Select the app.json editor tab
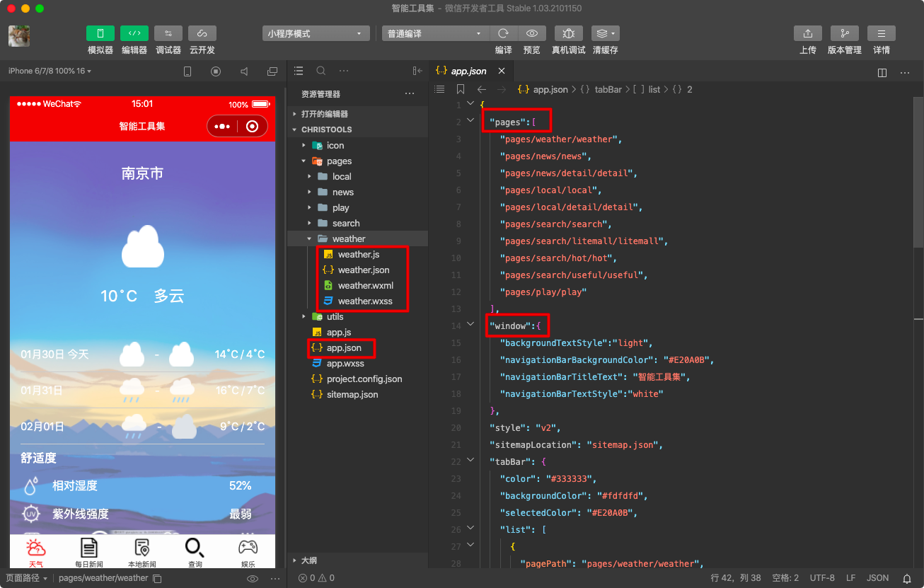Image resolution: width=924 pixels, height=588 pixels. (472, 71)
